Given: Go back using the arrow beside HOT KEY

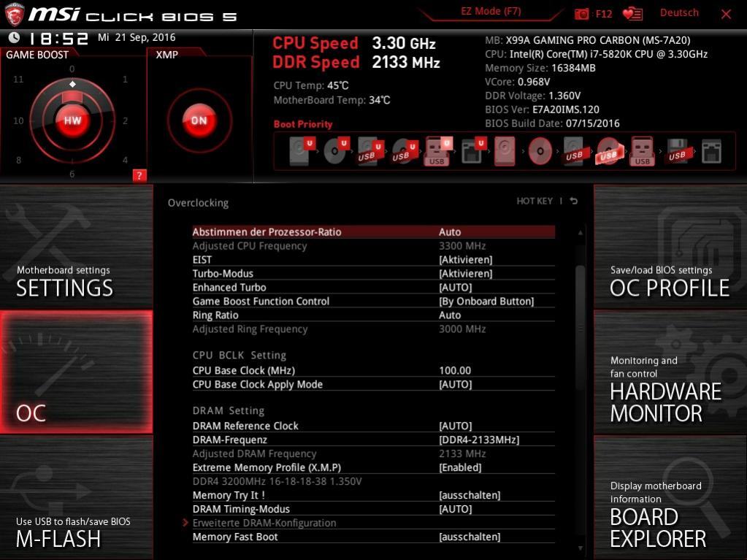Looking at the screenshot, I should point(574,201).
